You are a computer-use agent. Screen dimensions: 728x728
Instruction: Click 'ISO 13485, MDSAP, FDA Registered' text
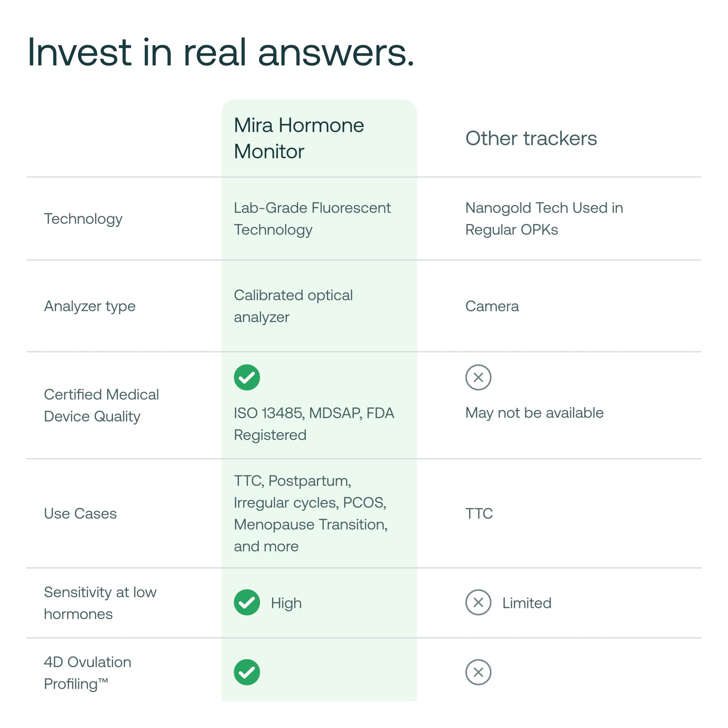click(x=314, y=424)
